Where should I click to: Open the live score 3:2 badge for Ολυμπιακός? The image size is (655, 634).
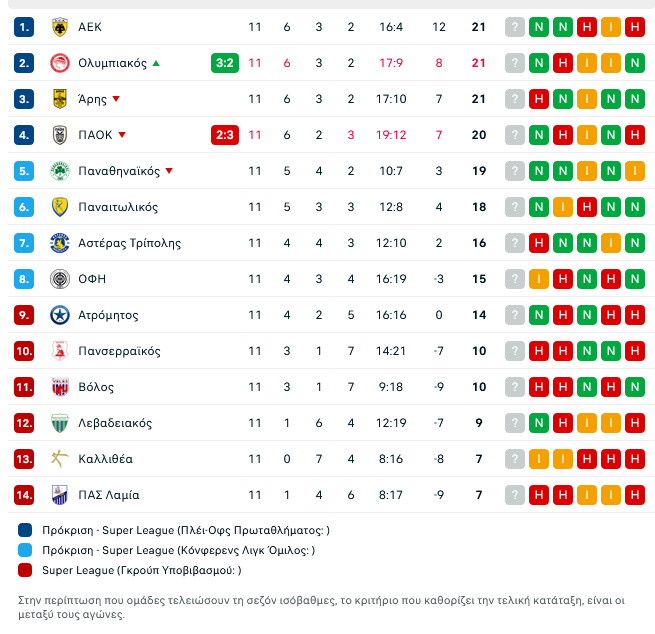pyautogui.click(x=225, y=63)
